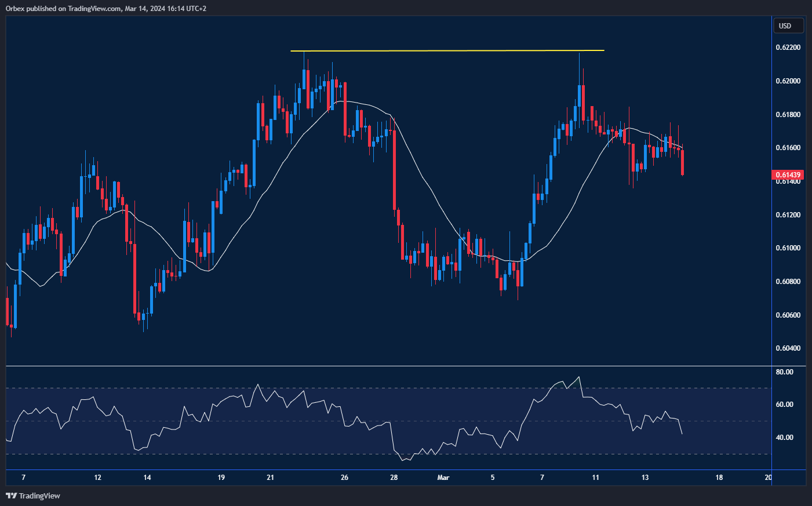Click the 0.62200 price scale label
812x506 pixels.
pos(788,47)
